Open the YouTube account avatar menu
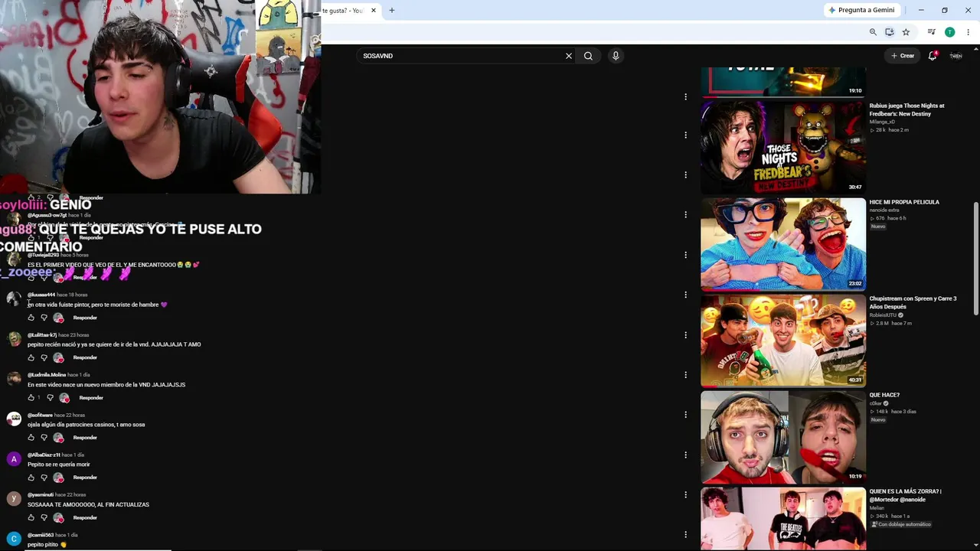The height and width of the screenshot is (551, 980). [x=955, y=56]
